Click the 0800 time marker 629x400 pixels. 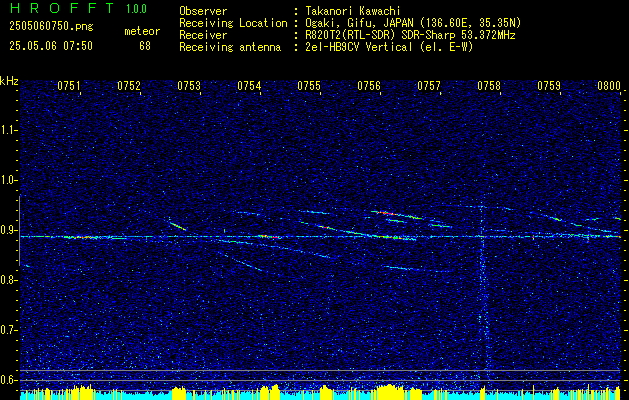click(609, 86)
